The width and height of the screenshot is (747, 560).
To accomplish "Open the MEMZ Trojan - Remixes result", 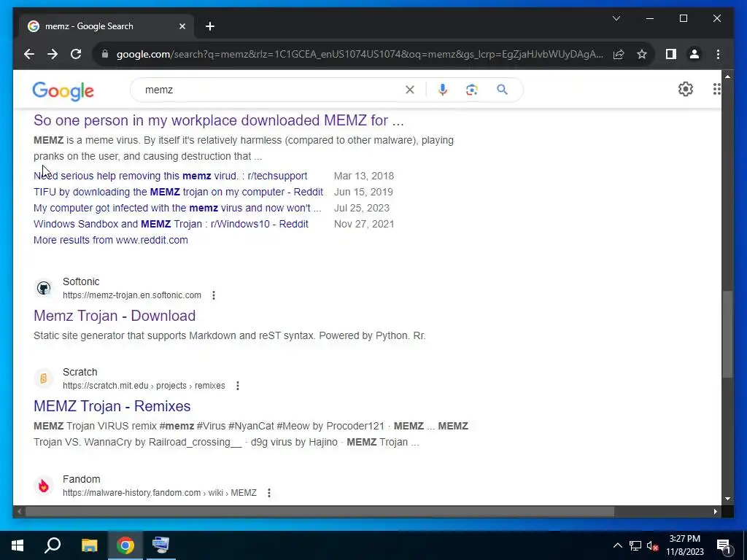I will pos(112,406).
